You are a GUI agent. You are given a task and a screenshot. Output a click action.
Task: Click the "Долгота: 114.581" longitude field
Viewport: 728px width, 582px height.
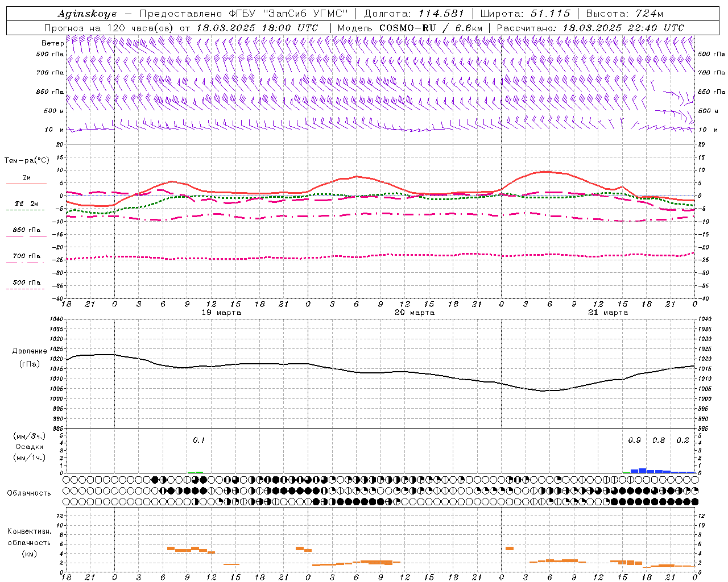tap(414, 14)
